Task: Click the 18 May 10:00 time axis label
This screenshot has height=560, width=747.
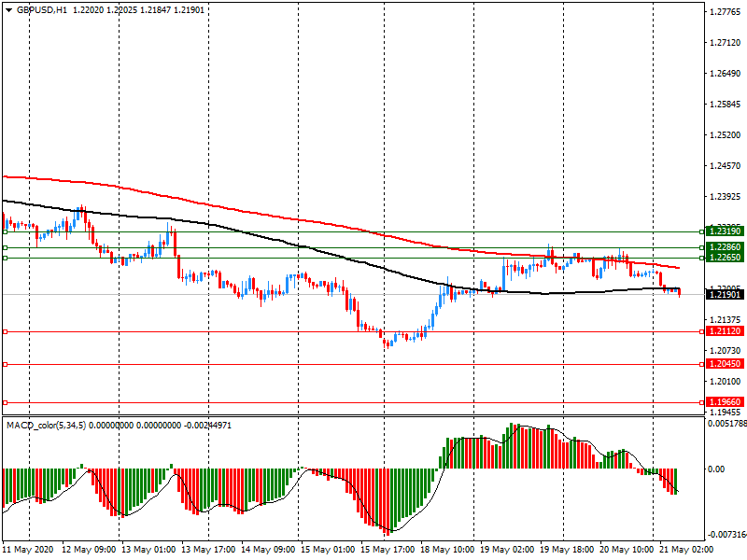Action: 448,550
